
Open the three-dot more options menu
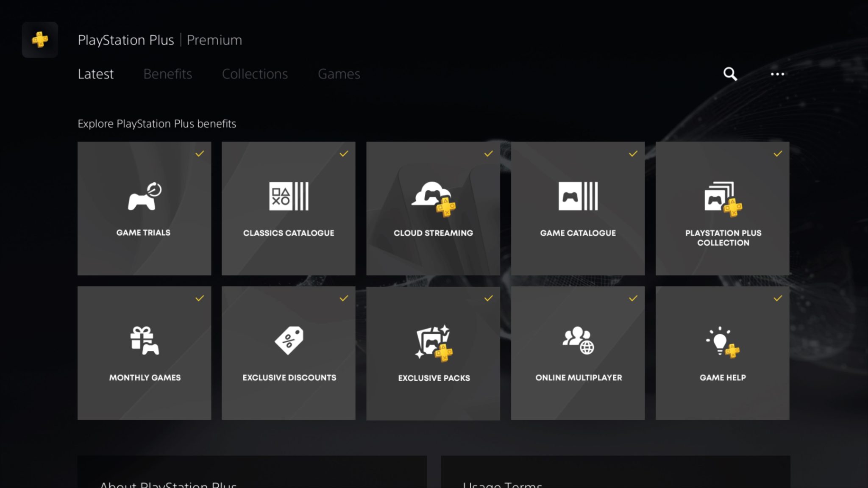coord(777,74)
